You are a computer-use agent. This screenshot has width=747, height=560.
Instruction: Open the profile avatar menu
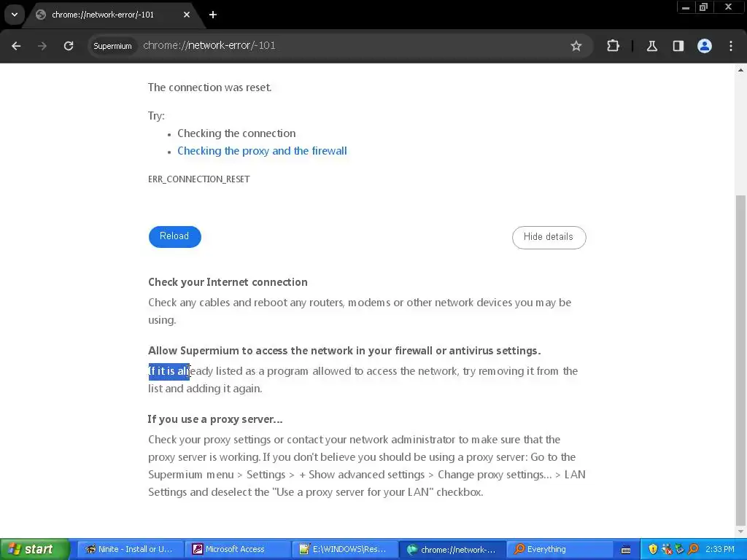click(705, 46)
